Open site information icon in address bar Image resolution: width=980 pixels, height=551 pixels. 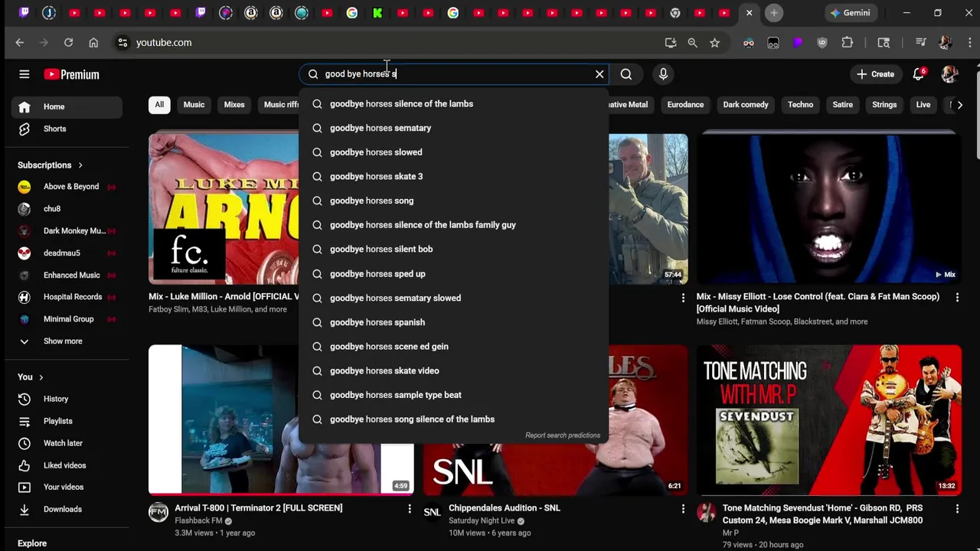coord(122,43)
